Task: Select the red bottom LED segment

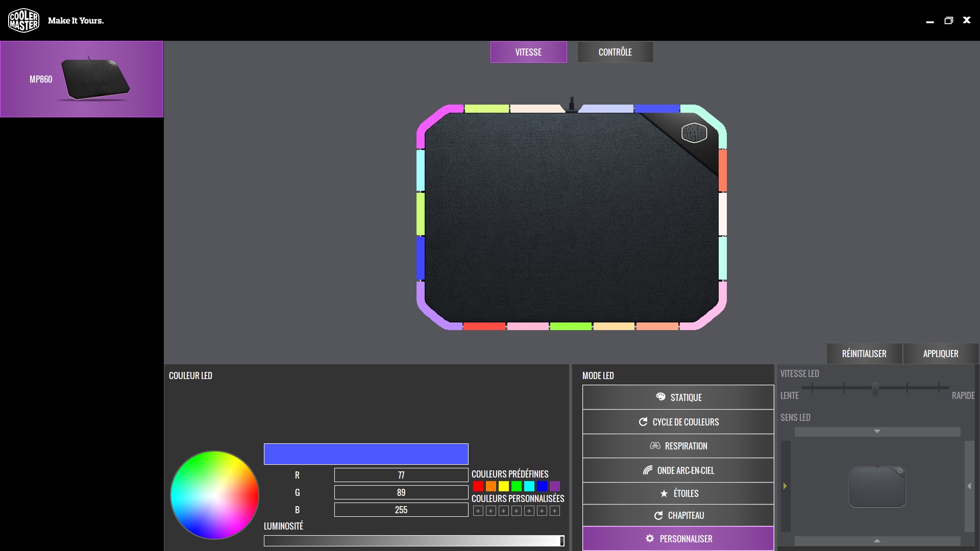Action: (x=484, y=326)
